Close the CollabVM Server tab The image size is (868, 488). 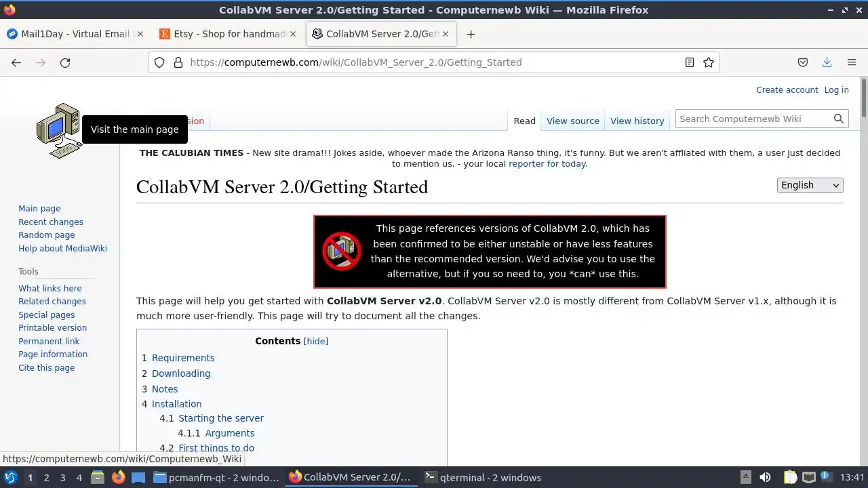coord(446,34)
